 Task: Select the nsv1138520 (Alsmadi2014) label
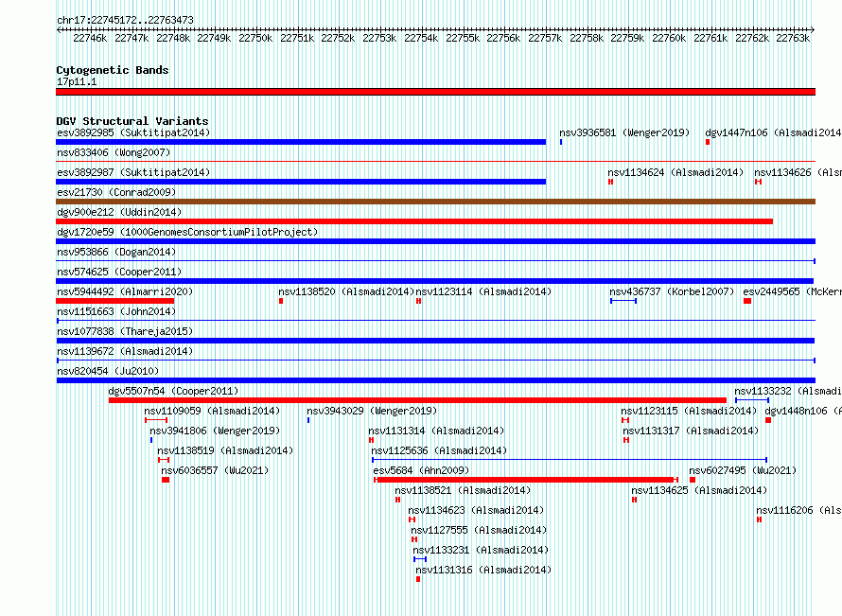346,291
